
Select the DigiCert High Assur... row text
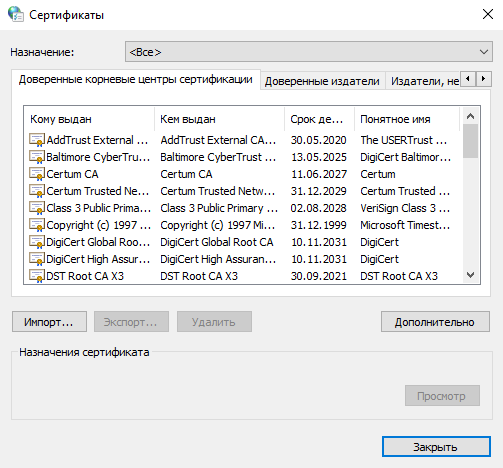tap(98, 259)
